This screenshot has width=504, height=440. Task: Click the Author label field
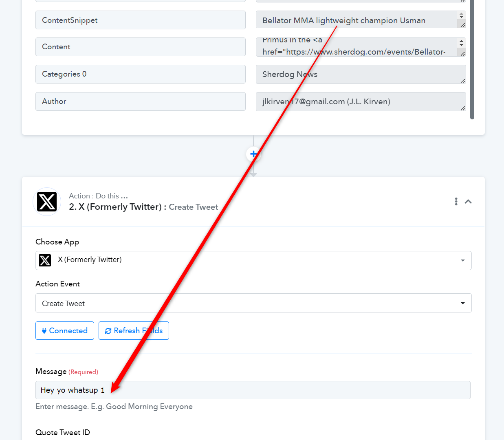tap(140, 101)
